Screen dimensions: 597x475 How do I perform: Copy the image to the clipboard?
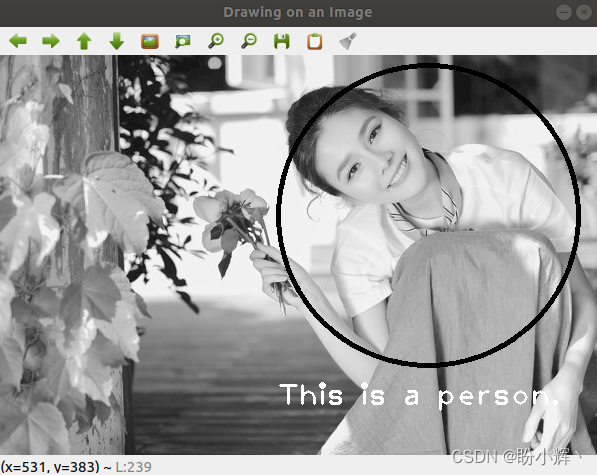coord(315,41)
